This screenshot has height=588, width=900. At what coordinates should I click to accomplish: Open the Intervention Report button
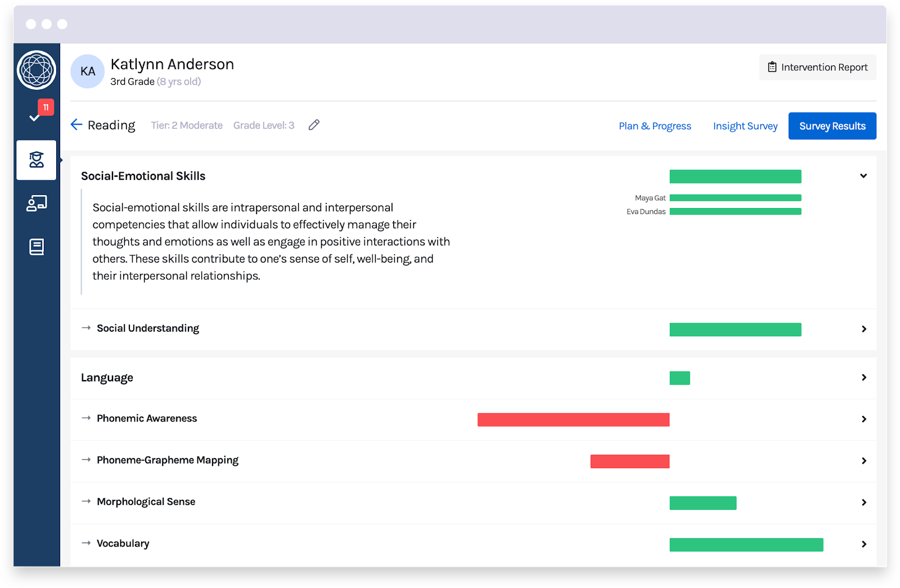(817, 67)
